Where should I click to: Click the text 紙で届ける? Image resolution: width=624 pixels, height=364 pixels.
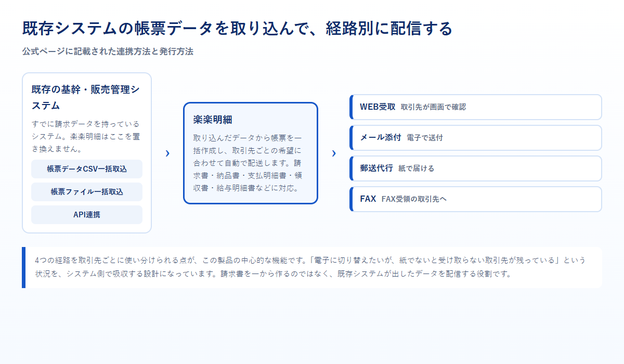416,168
